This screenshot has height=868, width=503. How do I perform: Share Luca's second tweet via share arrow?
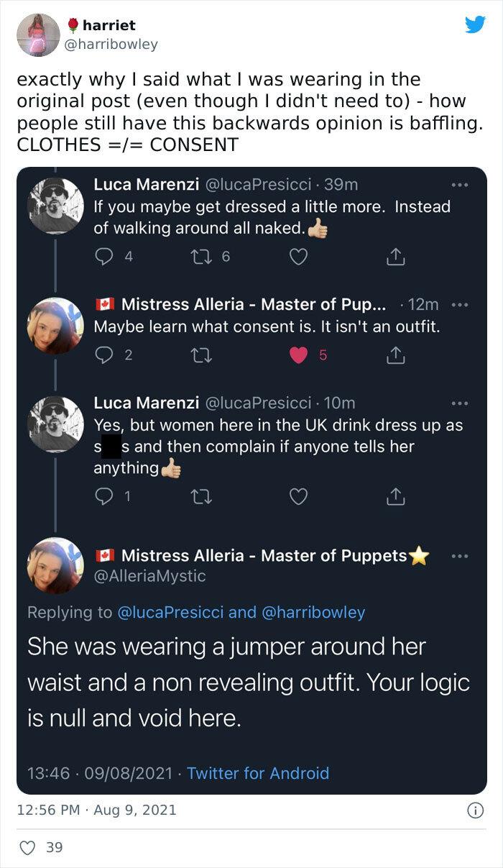click(395, 495)
